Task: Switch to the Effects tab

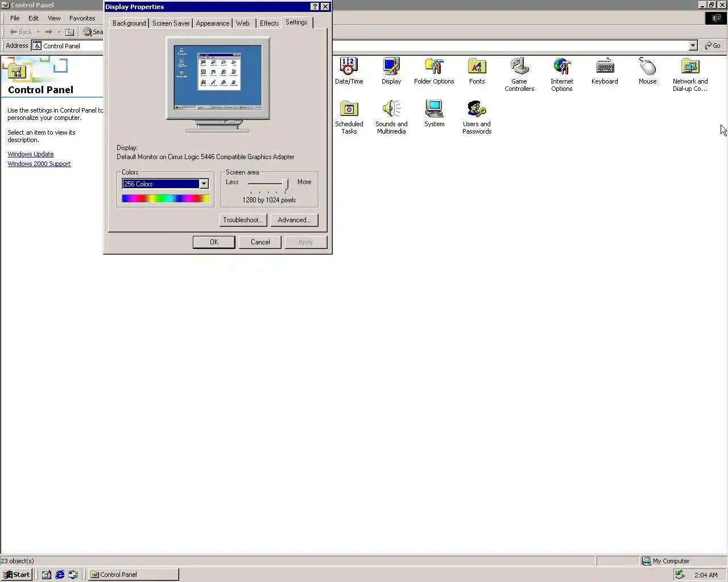Action: click(x=270, y=23)
